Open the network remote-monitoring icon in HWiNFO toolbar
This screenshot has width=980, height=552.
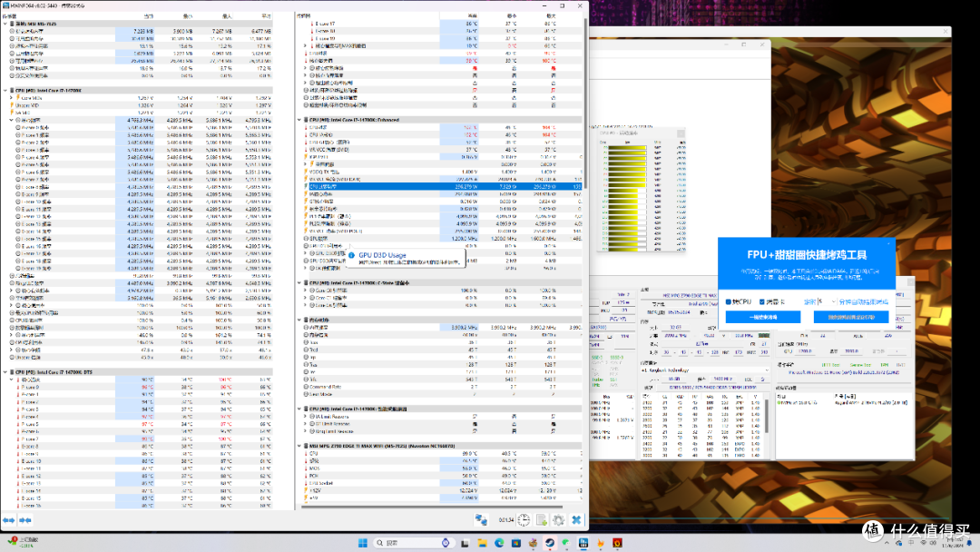pyautogui.click(x=481, y=520)
